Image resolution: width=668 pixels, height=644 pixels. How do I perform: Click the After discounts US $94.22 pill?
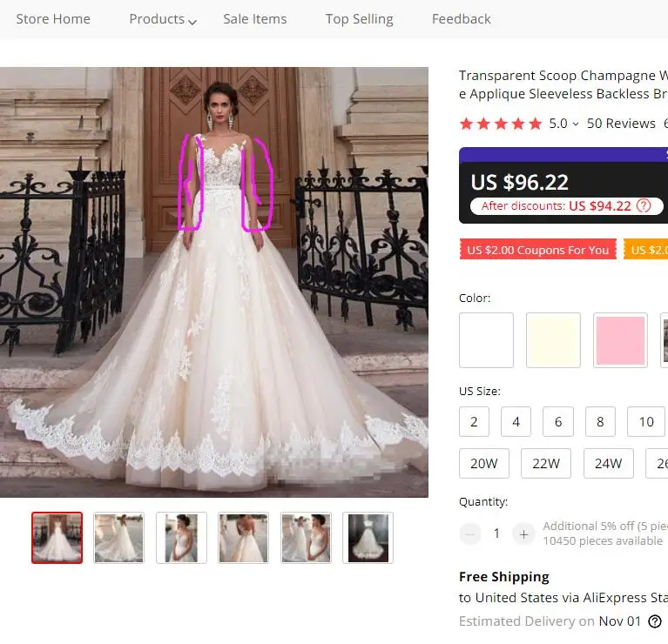tap(567, 206)
